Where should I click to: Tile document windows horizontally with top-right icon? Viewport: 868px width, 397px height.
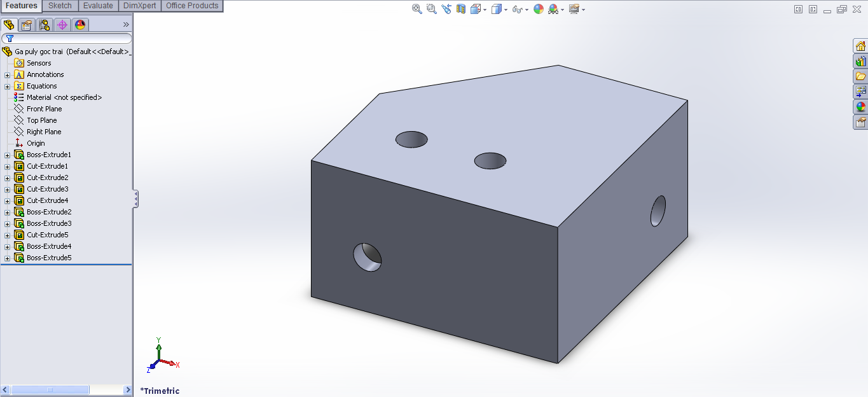click(813, 9)
